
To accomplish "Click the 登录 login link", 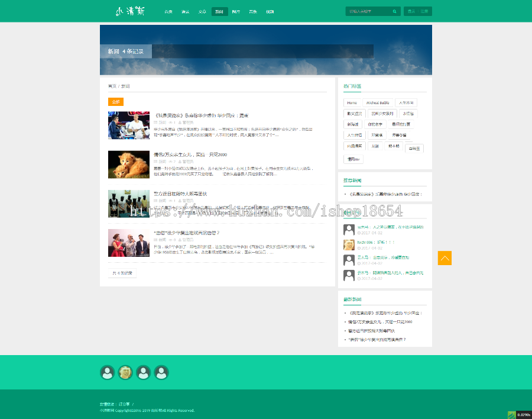I will tap(411, 11).
